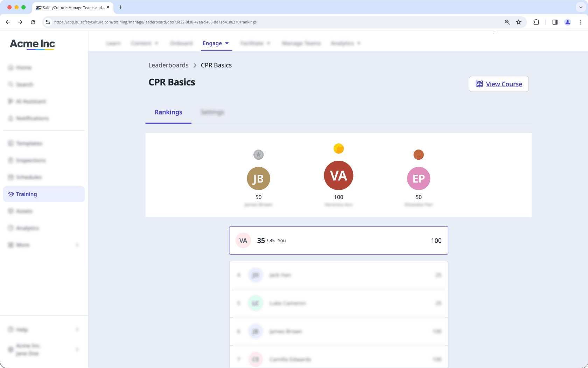Go back to Leaderboards breadcrumb
This screenshot has height=368, width=588.
[x=168, y=65]
